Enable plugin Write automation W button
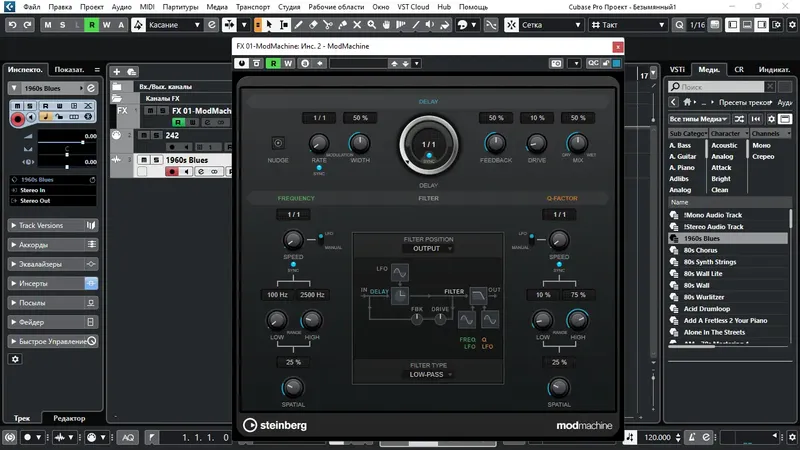The height and width of the screenshot is (450, 800). click(288, 63)
